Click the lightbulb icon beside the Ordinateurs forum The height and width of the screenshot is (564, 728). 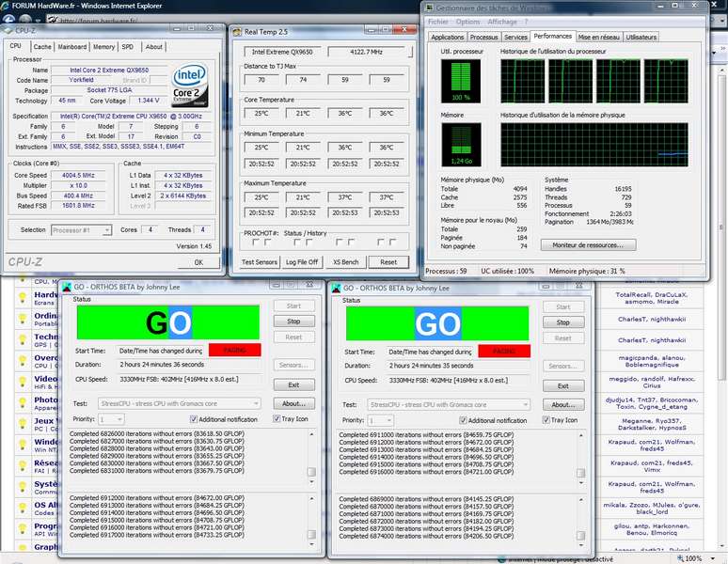tap(22, 318)
